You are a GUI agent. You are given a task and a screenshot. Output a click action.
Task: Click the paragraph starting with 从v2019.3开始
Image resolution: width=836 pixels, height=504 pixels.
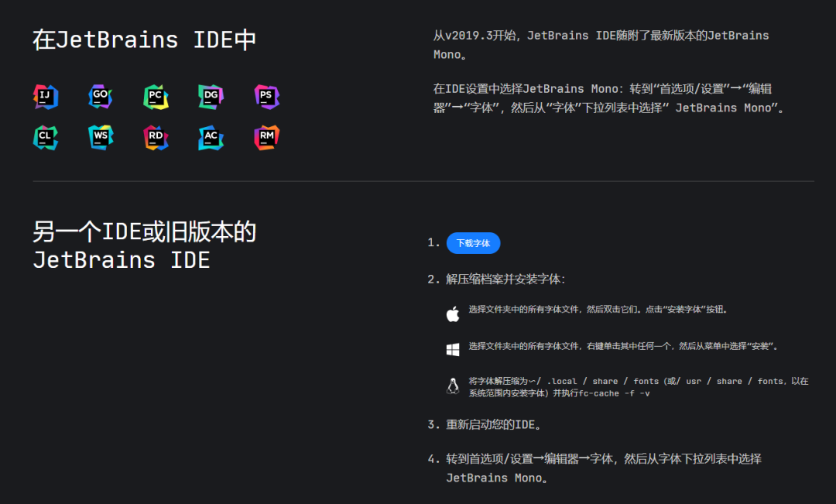tap(601, 45)
